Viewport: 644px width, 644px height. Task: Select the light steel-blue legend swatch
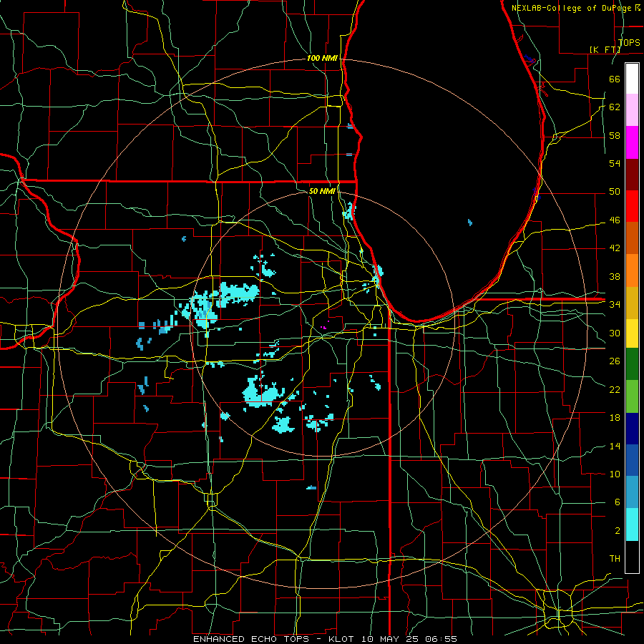click(632, 492)
